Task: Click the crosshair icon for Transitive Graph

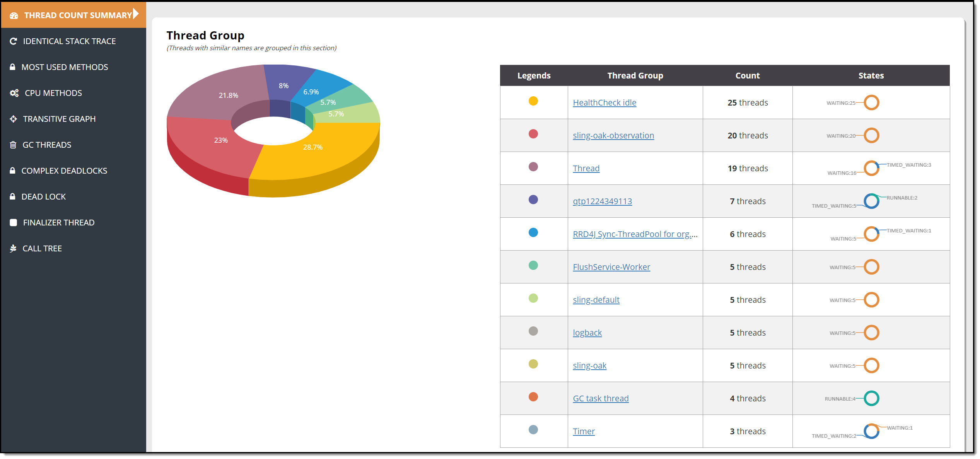Action: coord(13,119)
